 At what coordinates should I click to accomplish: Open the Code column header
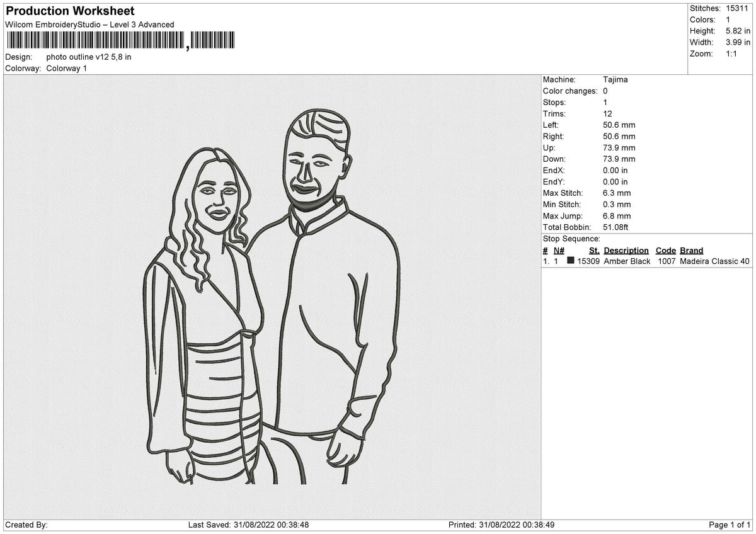coord(665,250)
